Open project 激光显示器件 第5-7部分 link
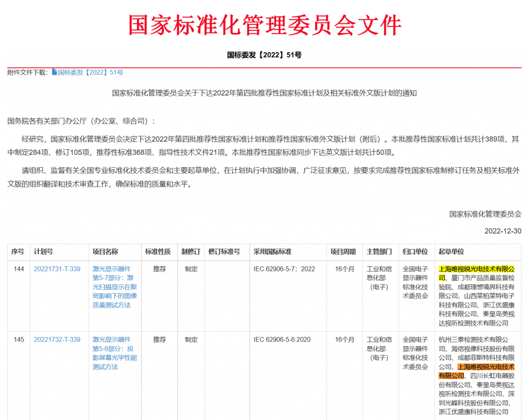The image size is (528, 420). click(115, 287)
